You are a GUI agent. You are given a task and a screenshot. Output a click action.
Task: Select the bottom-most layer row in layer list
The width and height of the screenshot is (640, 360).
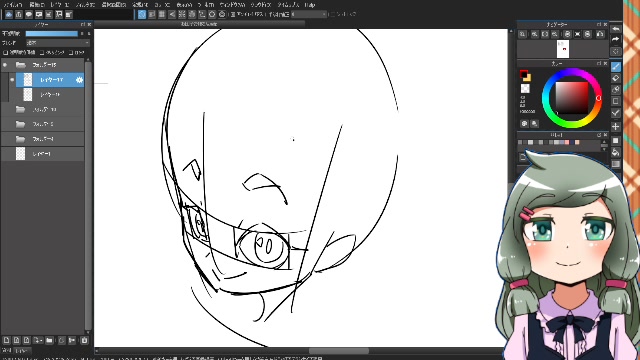[x=43, y=154]
